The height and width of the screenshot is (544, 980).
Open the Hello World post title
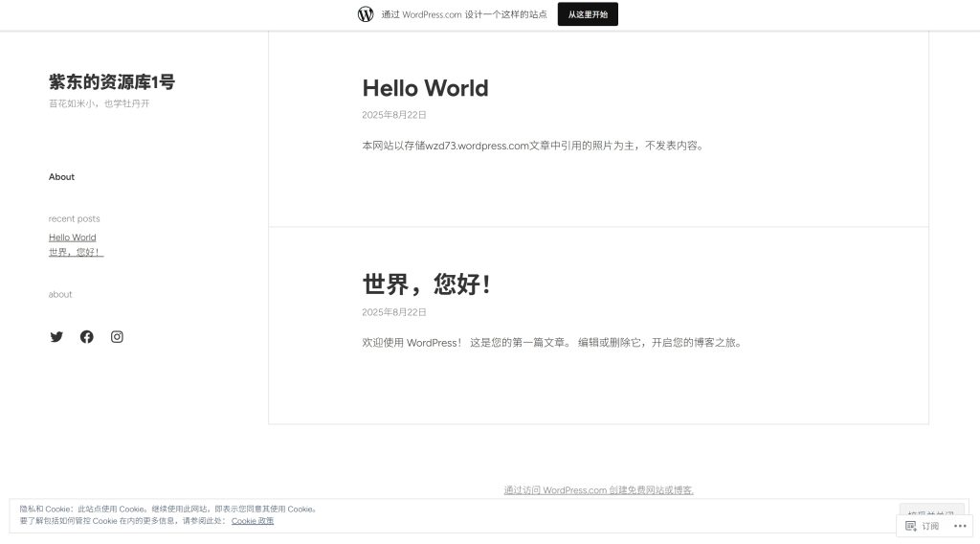(x=426, y=88)
